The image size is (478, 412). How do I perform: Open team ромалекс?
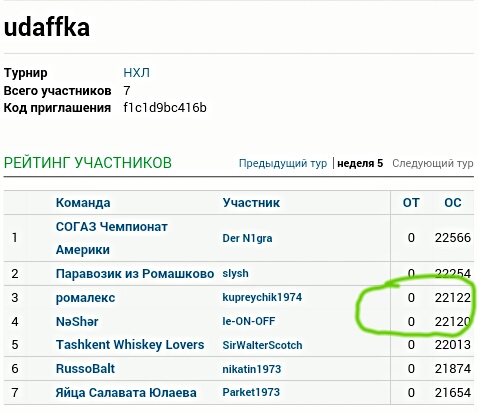(x=85, y=298)
